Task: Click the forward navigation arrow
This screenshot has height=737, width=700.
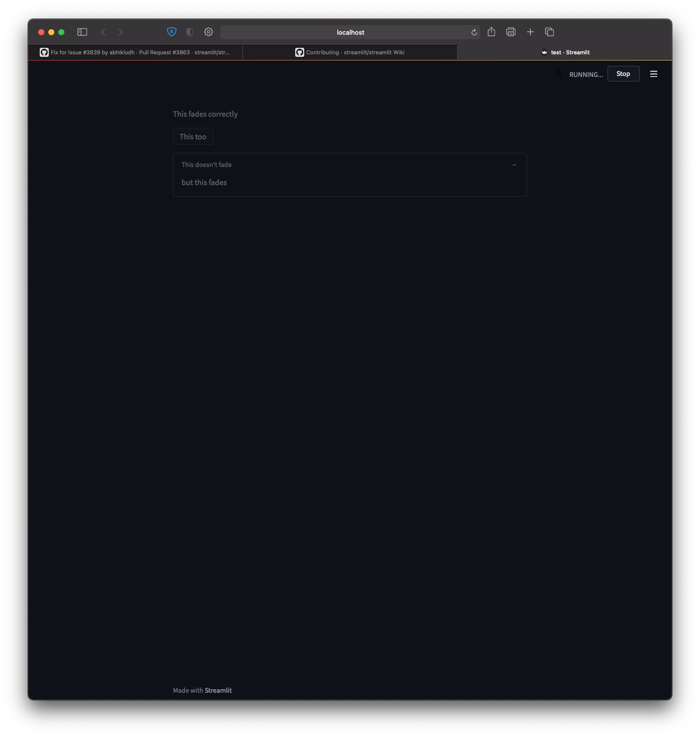Action: (120, 32)
